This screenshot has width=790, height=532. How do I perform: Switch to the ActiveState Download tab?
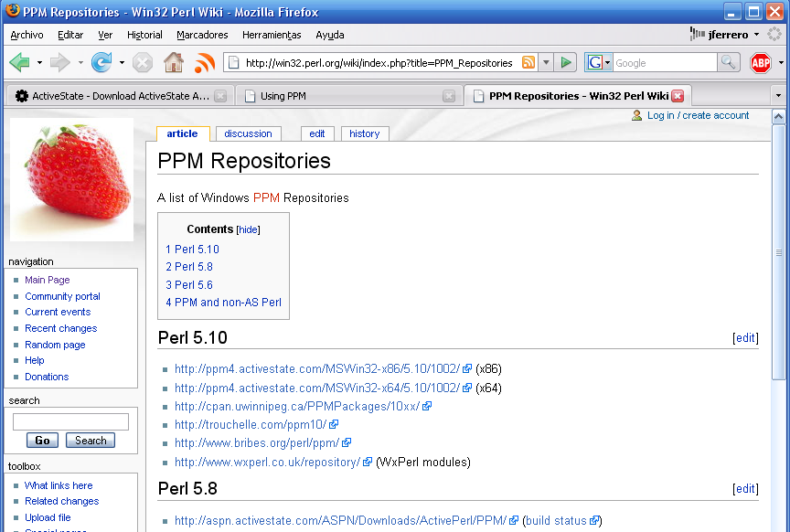pyautogui.click(x=120, y=96)
